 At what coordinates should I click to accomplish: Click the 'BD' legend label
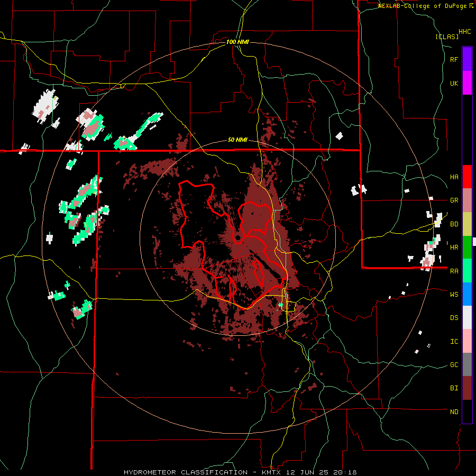[x=454, y=224]
